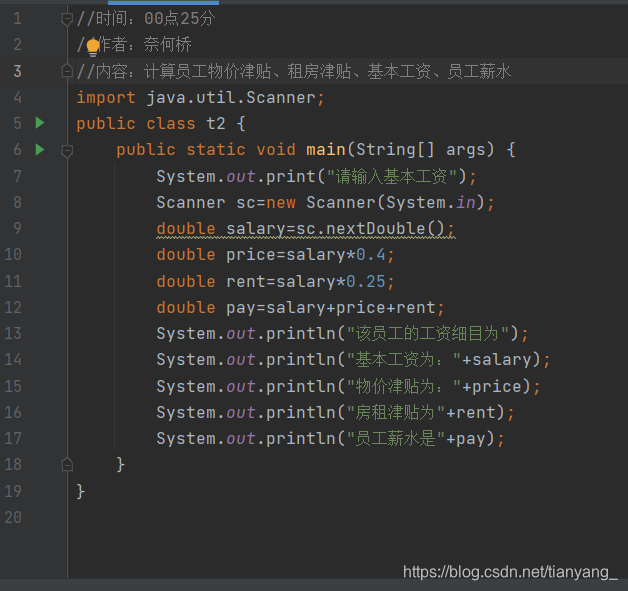Click the comment //时间：00点25分
Viewport: 628px width, 591px height.
146,18
